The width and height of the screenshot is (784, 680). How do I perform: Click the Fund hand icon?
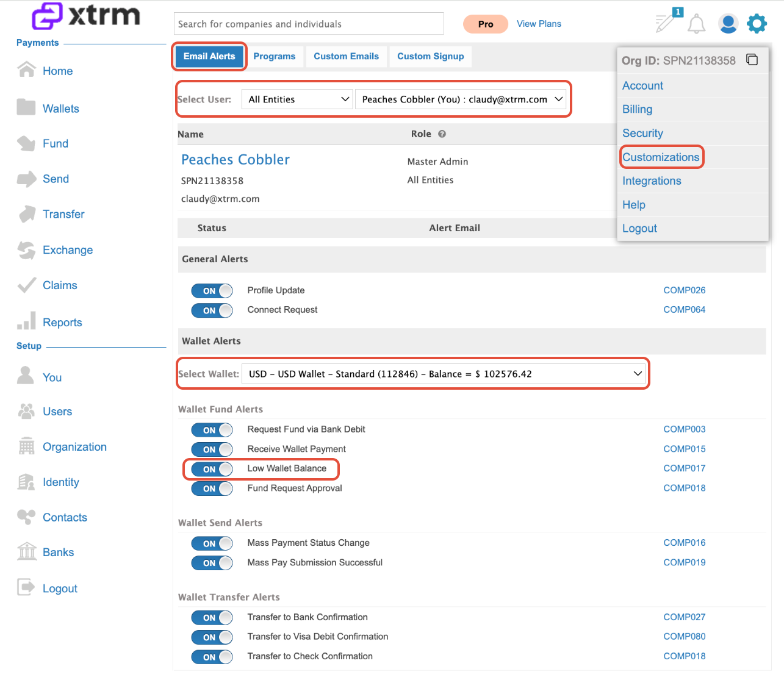pos(26,143)
